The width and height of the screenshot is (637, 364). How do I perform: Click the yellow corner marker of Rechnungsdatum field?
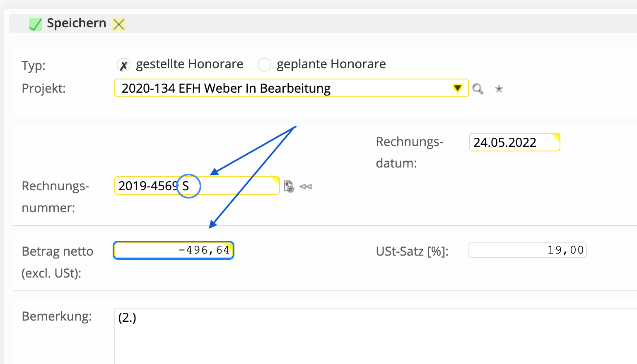556,136
